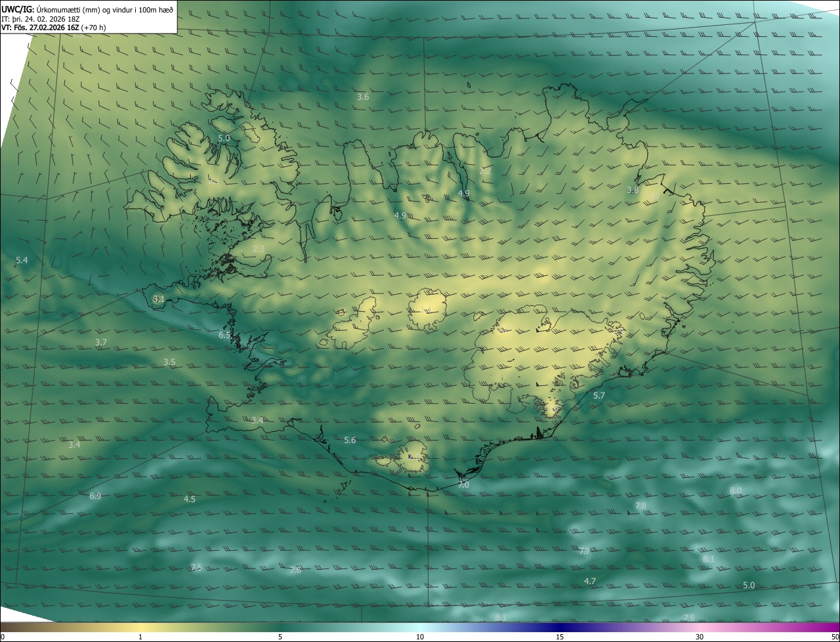Click the 7.0 value label on the map
The width and height of the screenshot is (840, 642).
[x=463, y=486]
